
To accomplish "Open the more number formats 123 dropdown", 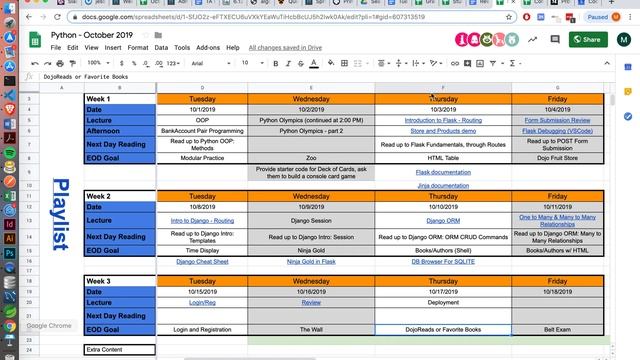I will (173, 63).
